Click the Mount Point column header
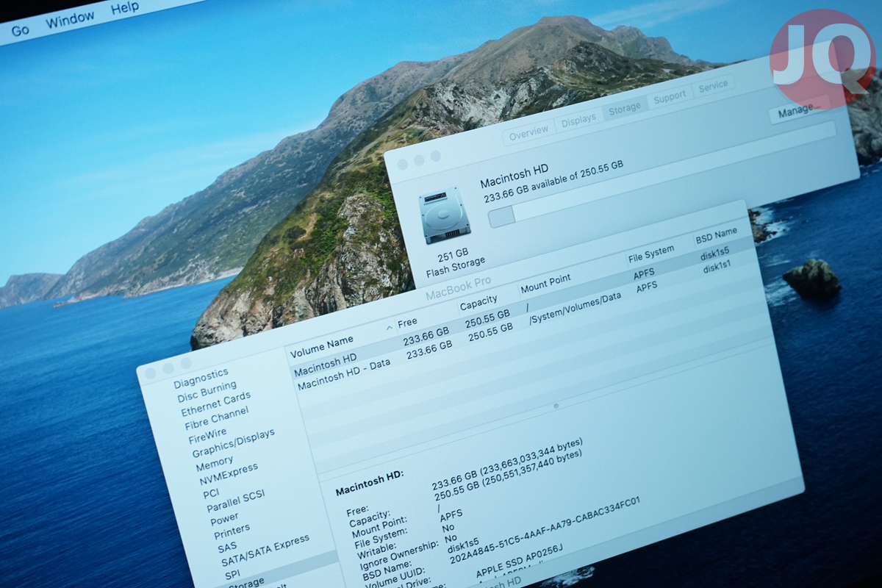 (545, 283)
